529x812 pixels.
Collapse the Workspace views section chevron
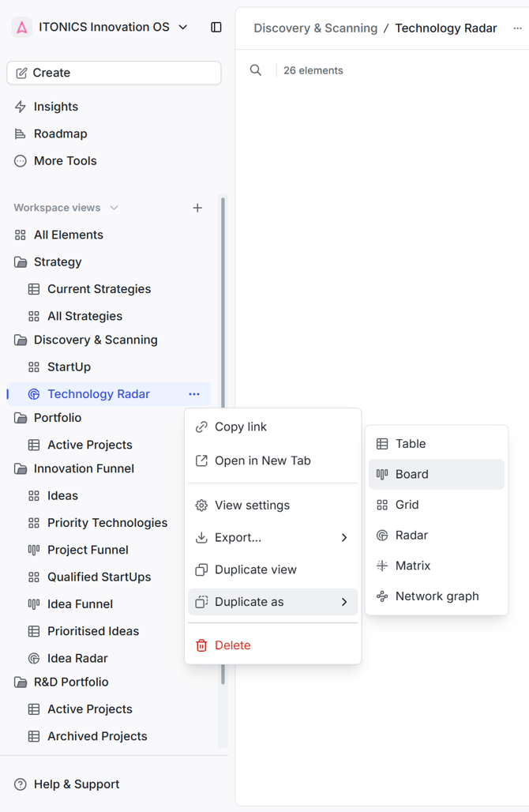click(x=114, y=208)
